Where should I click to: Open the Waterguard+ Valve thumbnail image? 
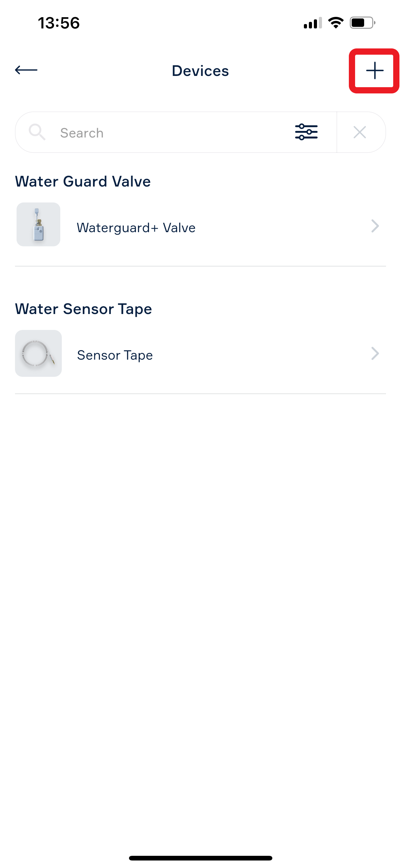(38, 224)
